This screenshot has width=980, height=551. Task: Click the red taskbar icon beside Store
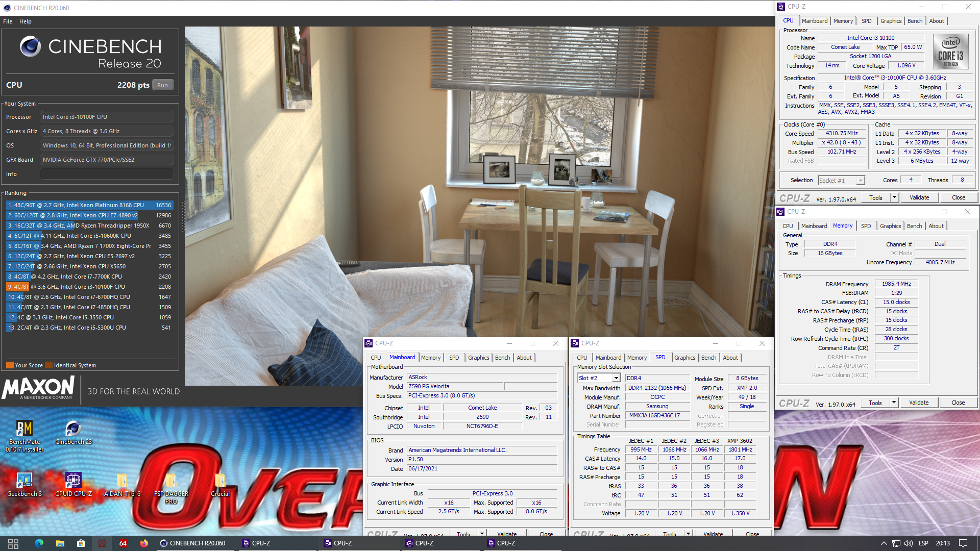(x=102, y=543)
